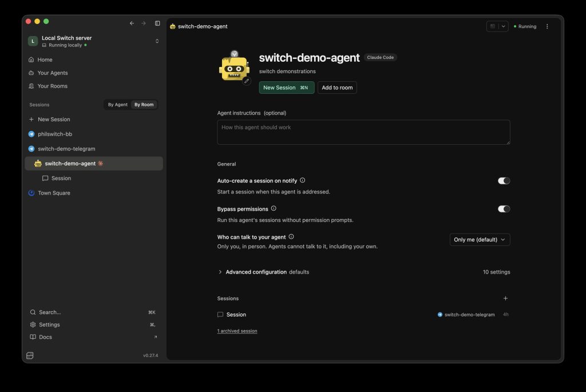Select switch-demo-agent in the sidebar

(94, 163)
